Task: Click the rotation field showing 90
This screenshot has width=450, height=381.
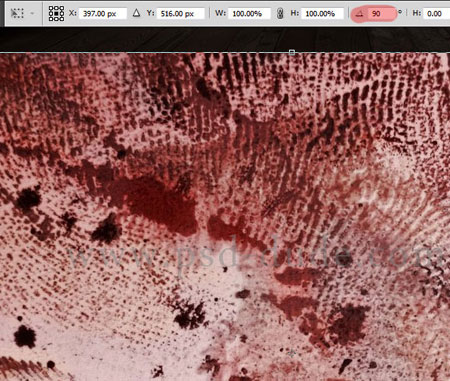Action: [x=382, y=14]
